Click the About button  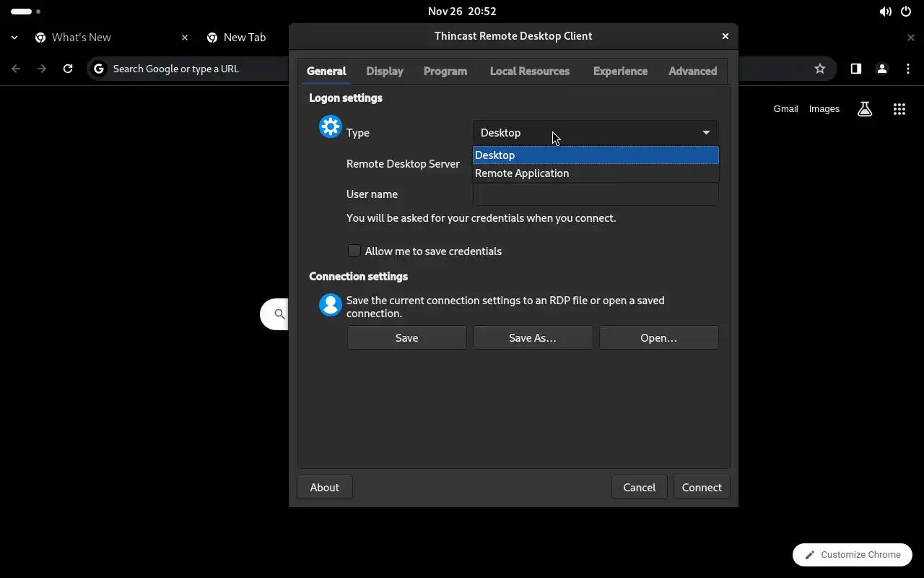325,487
